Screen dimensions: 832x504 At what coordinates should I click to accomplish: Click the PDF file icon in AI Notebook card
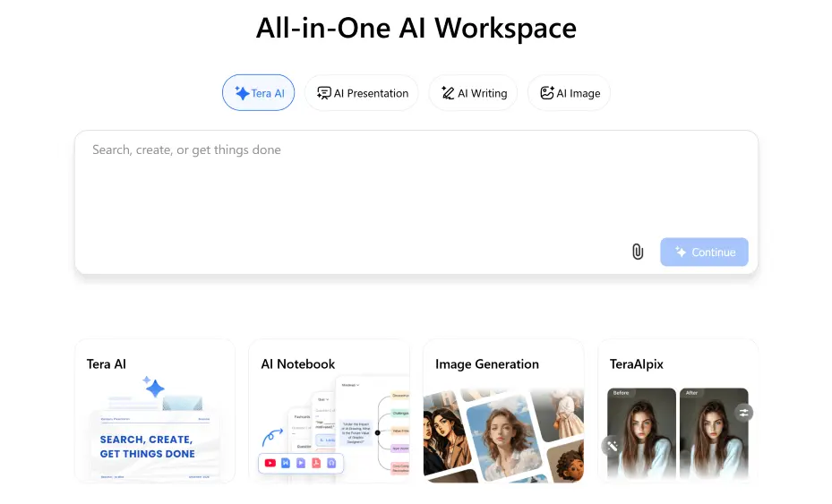click(316, 463)
